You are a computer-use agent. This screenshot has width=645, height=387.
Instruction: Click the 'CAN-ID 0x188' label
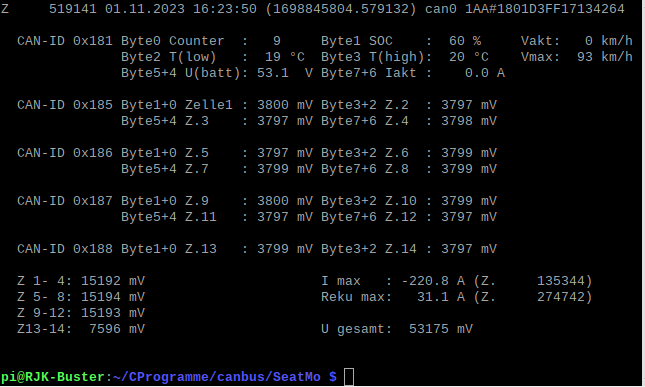pyautogui.click(x=65, y=249)
